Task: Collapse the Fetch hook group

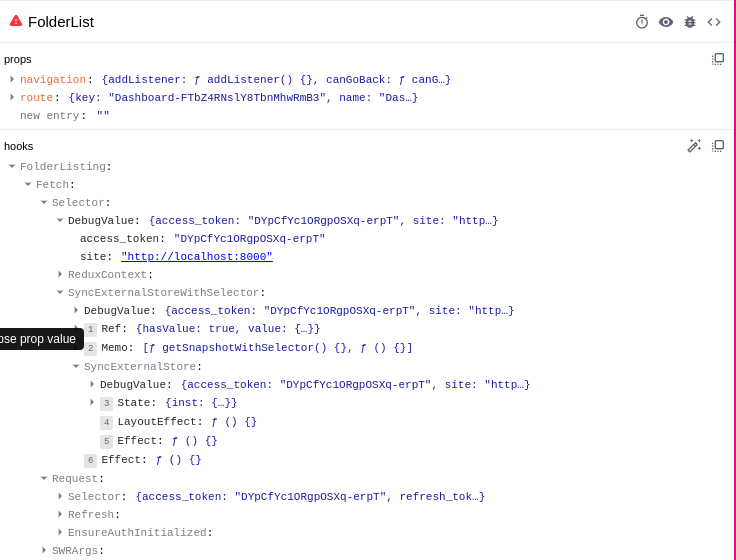Action: click(28, 184)
